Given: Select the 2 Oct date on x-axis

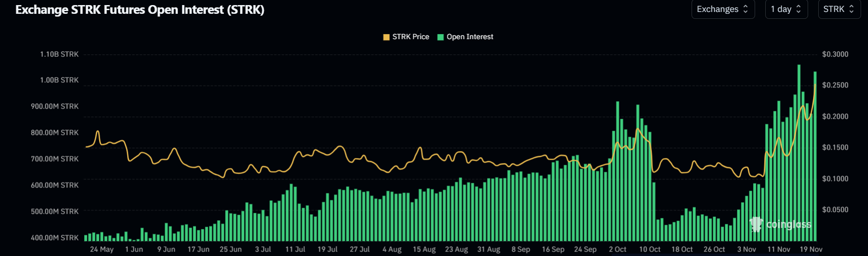Looking at the screenshot, I should click(617, 249).
